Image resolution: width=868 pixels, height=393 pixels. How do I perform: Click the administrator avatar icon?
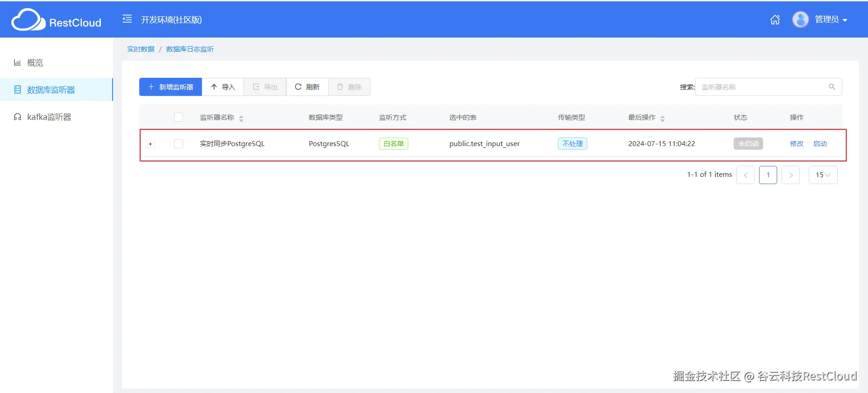(800, 19)
